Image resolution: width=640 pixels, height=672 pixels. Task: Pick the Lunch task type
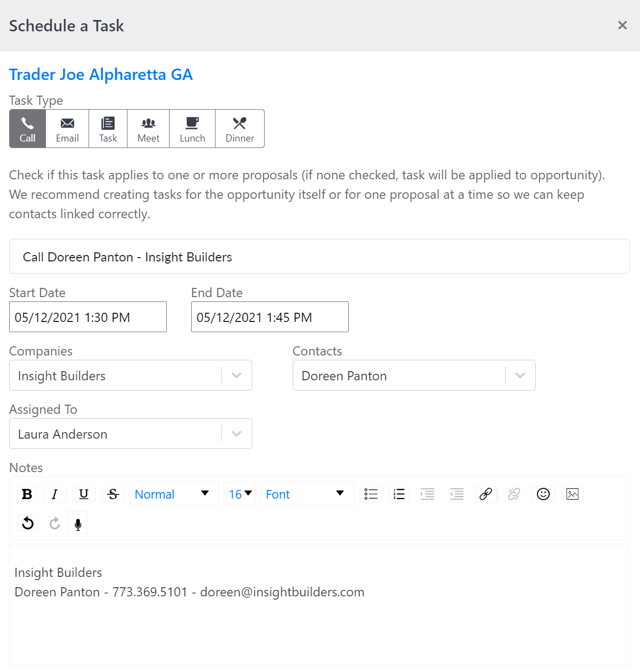(x=192, y=129)
